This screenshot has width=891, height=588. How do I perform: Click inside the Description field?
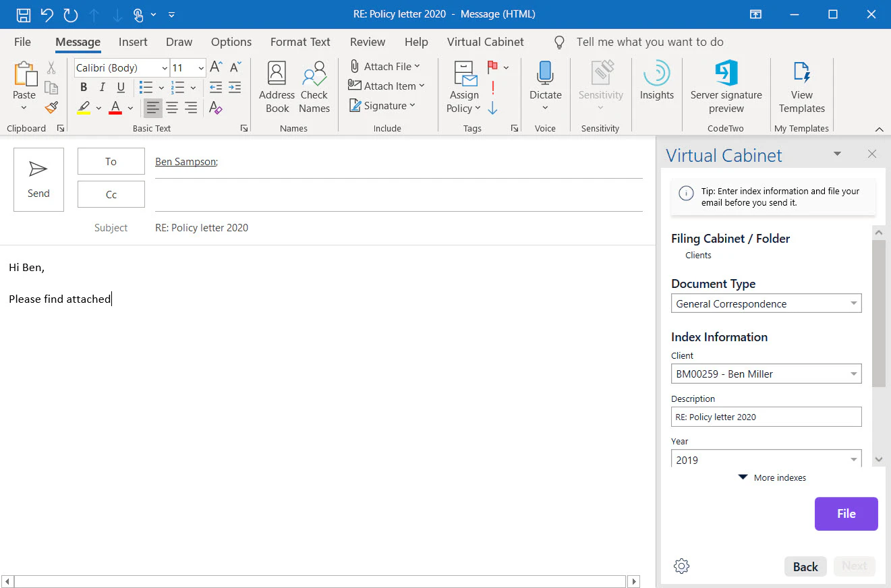tap(766, 416)
